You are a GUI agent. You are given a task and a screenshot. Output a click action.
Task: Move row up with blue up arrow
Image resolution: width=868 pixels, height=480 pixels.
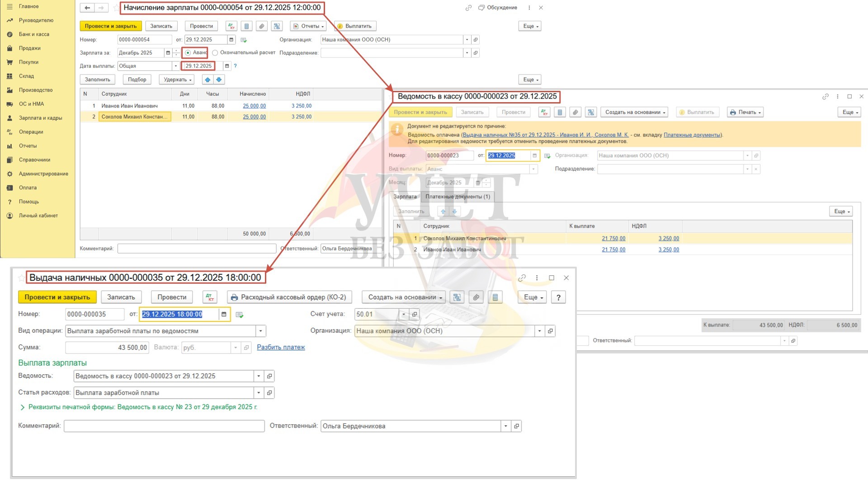pyautogui.click(x=208, y=80)
